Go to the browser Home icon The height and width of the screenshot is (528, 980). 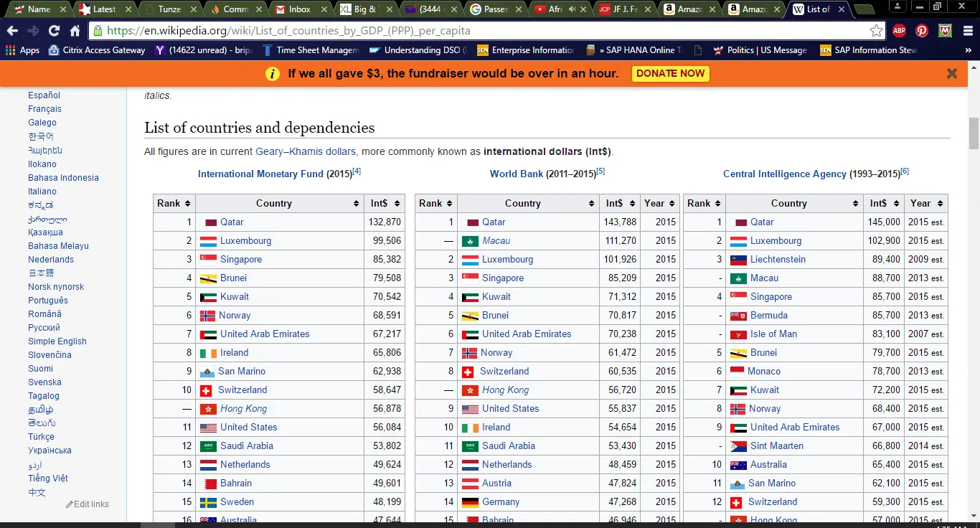[75, 31]
